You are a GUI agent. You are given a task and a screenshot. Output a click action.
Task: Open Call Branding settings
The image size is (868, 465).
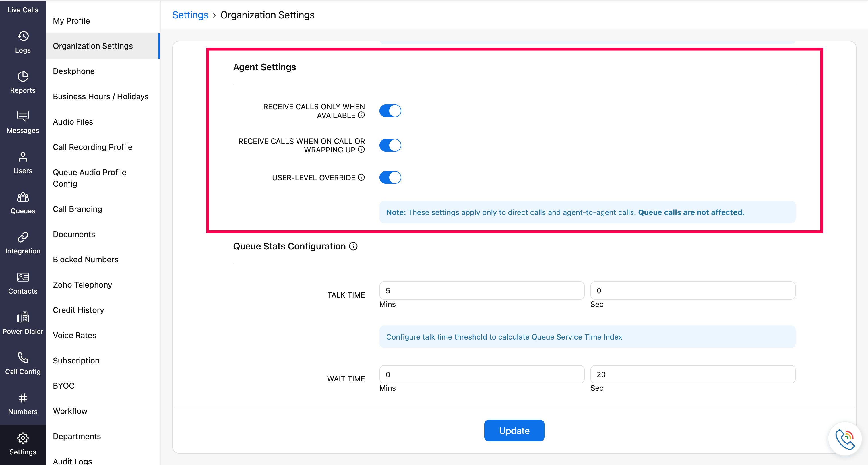(x=77, y=209)
